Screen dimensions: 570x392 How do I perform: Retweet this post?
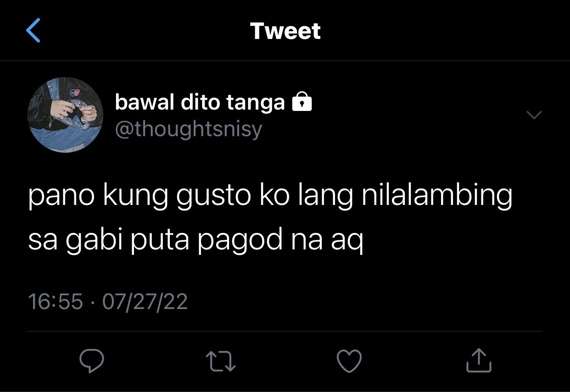point(221,360)
